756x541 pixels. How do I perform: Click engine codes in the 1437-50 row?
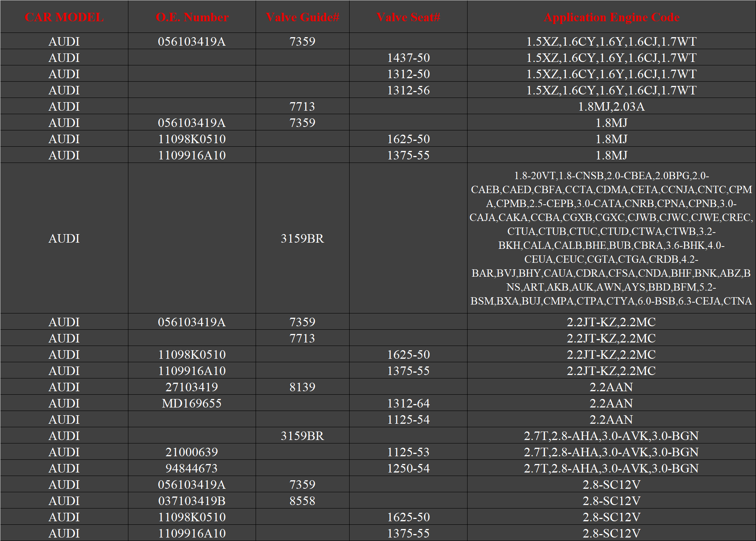click(611, 58)
